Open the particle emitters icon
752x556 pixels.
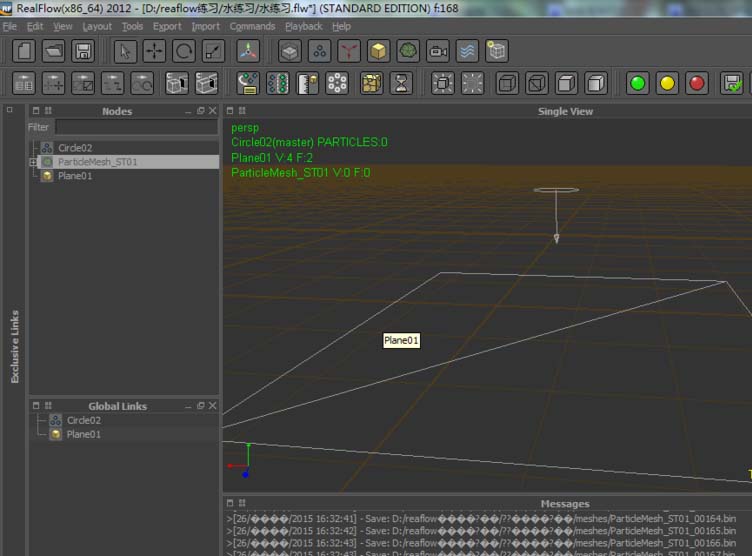[319, 51]
